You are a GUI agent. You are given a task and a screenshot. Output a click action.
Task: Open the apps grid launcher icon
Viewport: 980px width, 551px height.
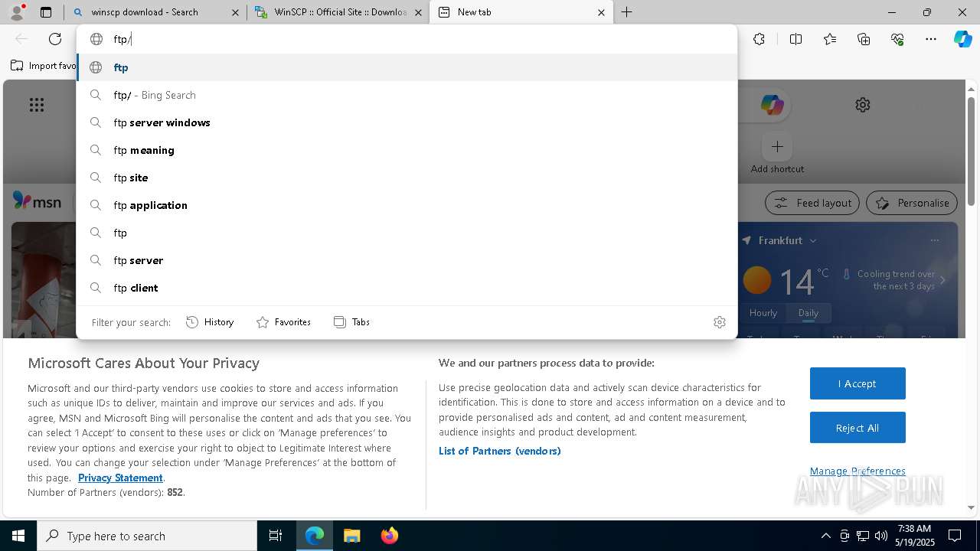point(37,105)
